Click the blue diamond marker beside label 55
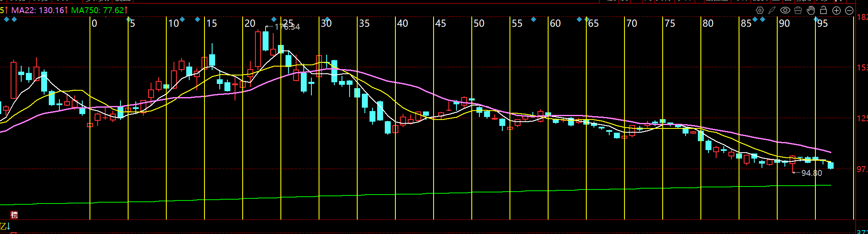 [x=534, y=19]
